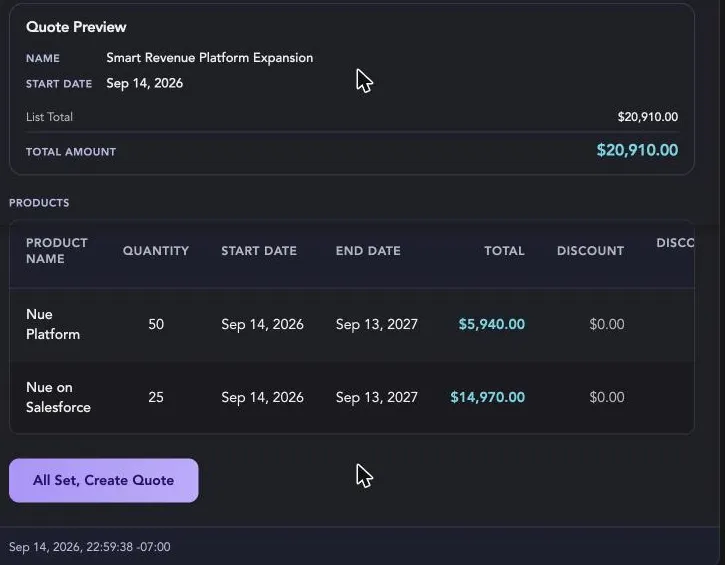Click the Total column header

(x=504, y=251)
